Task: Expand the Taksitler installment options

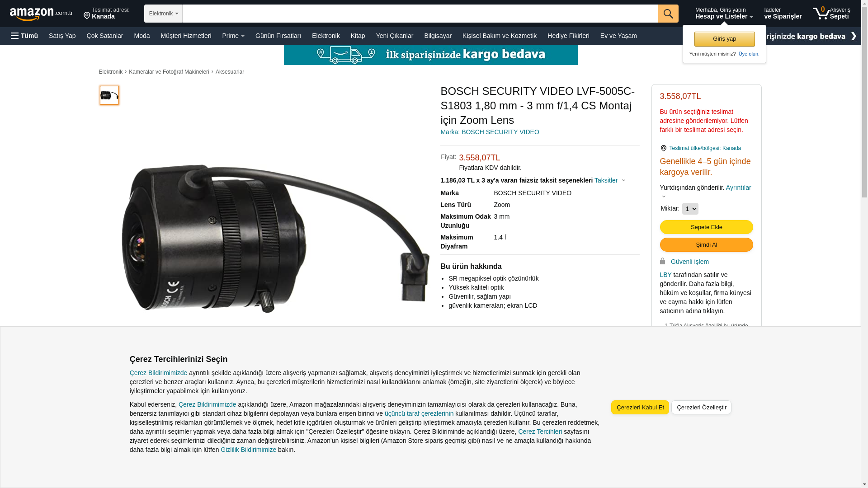Action: coord(609,180)
